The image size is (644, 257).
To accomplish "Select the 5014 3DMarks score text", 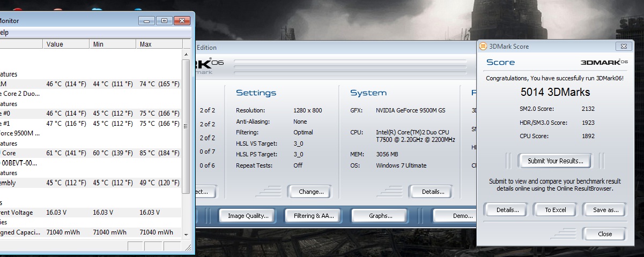I will (x=555, y=92).
